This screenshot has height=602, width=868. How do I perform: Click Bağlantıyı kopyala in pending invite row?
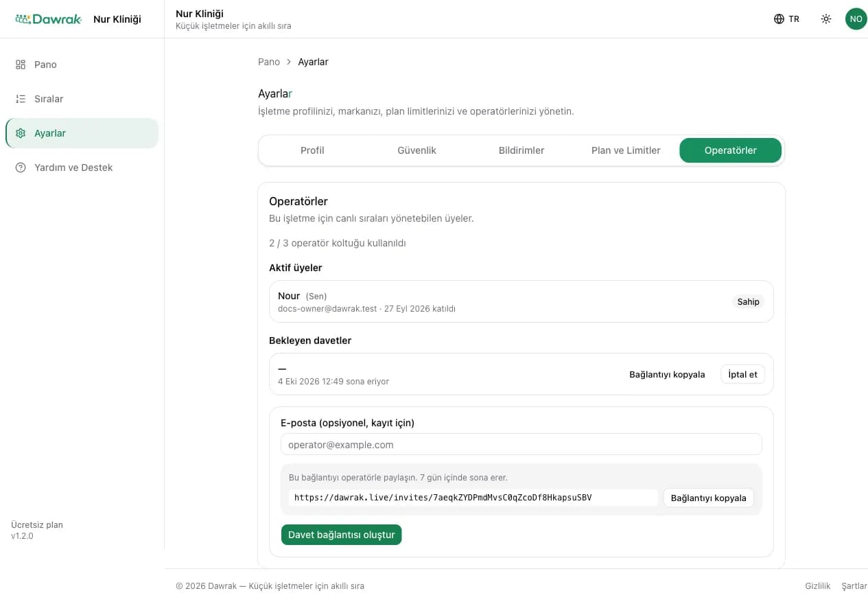667,374
